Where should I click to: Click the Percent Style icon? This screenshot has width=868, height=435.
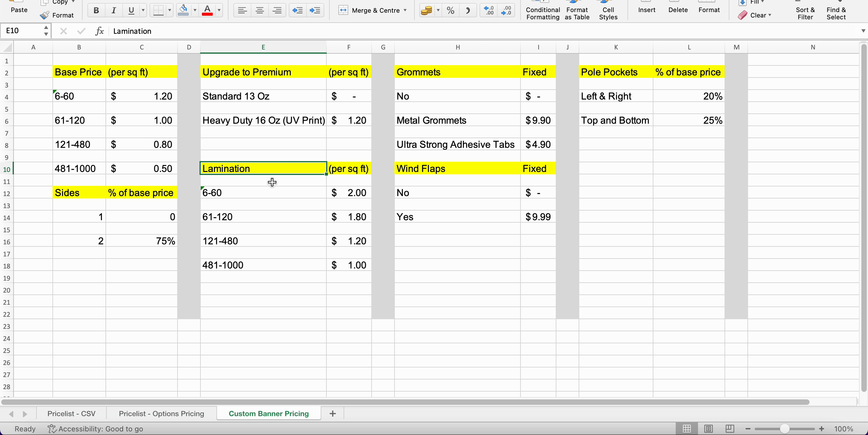[451, 11]
